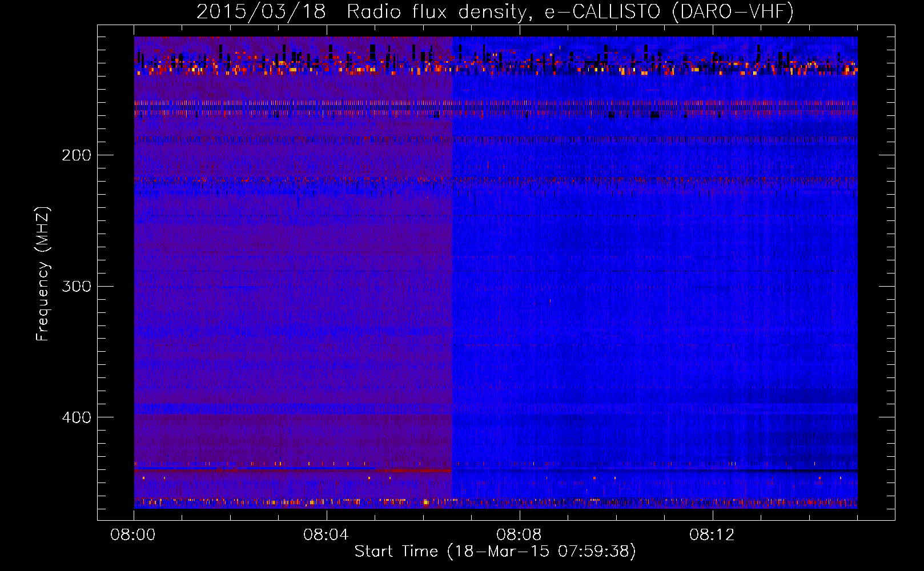Image resolution: width=924 pixels, height=571 pixels.
Task: Click the 08:08 time tick label
Action: click(x=519, y=535)
